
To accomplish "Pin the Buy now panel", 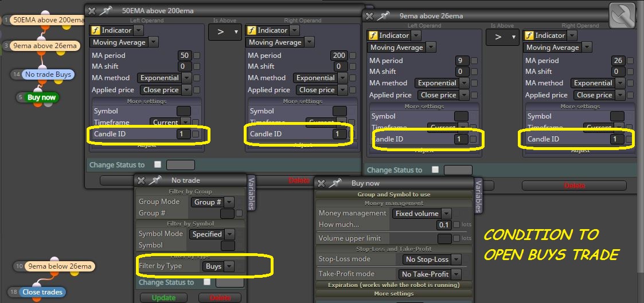I will 335,183.
